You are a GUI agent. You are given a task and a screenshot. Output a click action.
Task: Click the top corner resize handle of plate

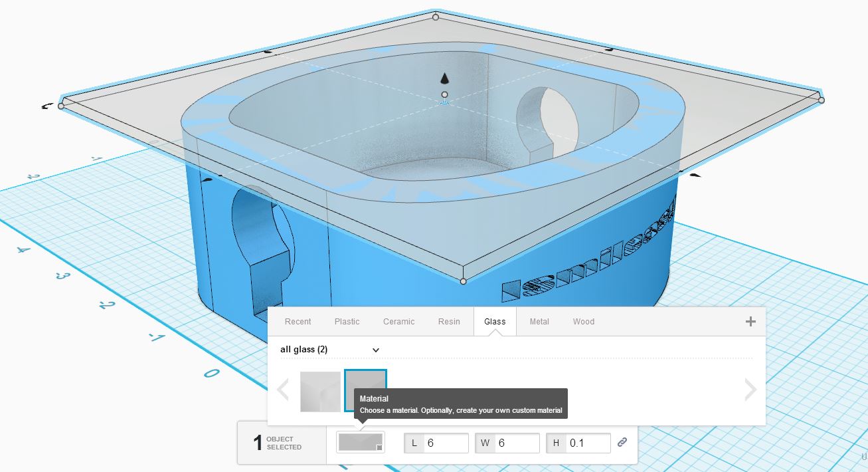436,17
